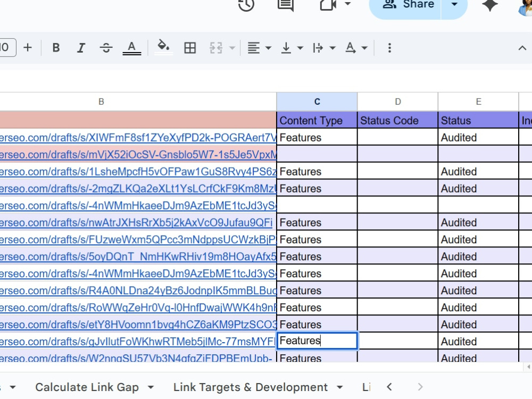Open the Gemini sparkle icon
The width and height of the screenshot is (532, 399).
coord(489,5)
